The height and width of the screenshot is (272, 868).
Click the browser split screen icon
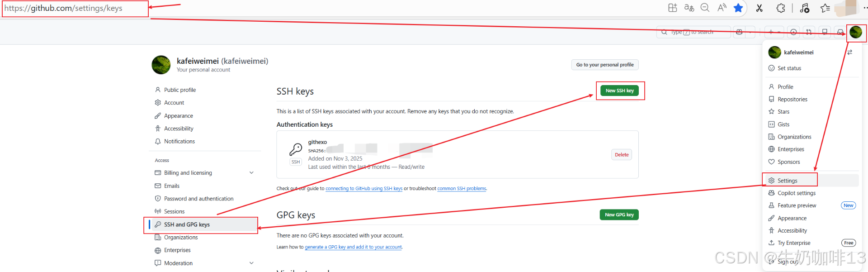pos(673,8)
